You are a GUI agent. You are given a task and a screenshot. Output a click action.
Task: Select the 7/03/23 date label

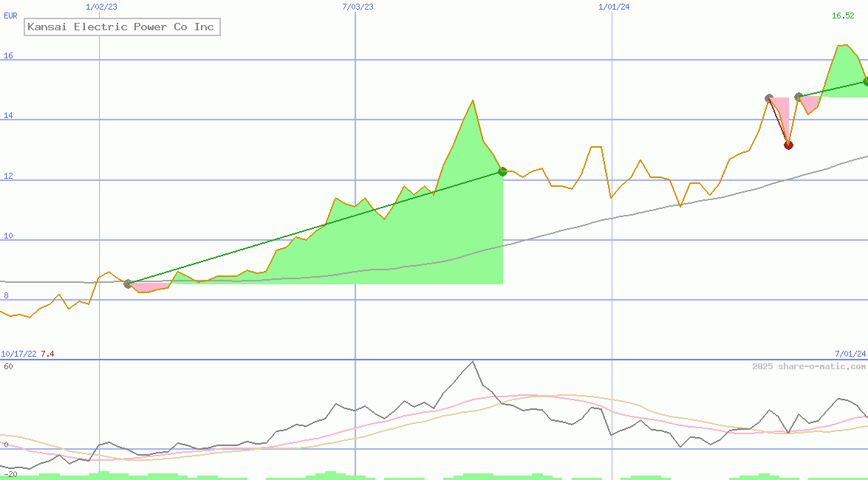tap(358, 7)
